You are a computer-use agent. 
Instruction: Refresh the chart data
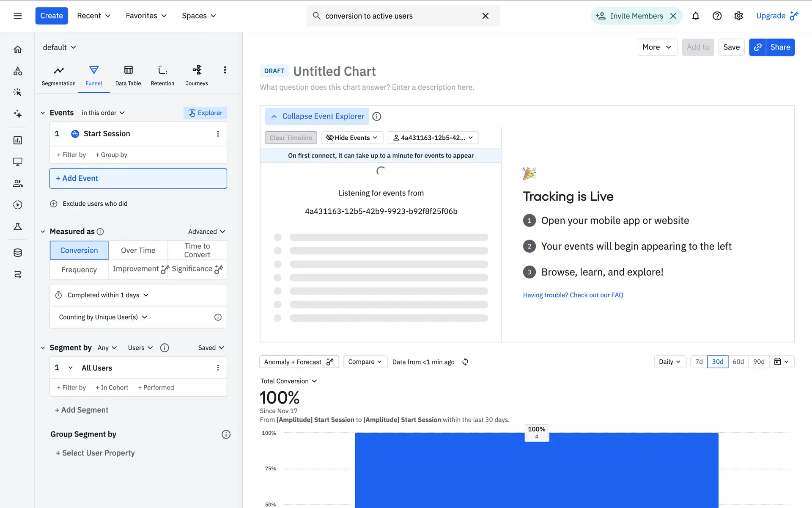tap(465, 362)
